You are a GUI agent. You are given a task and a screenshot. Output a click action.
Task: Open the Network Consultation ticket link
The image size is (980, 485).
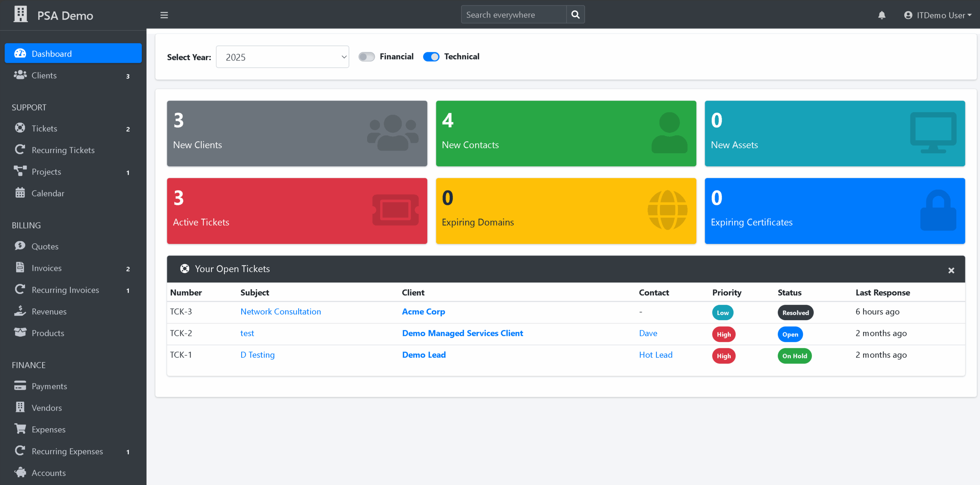point(281,311)
